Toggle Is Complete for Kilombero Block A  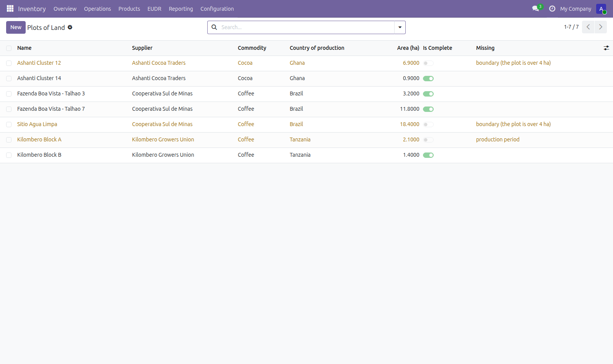click(428, 140)
